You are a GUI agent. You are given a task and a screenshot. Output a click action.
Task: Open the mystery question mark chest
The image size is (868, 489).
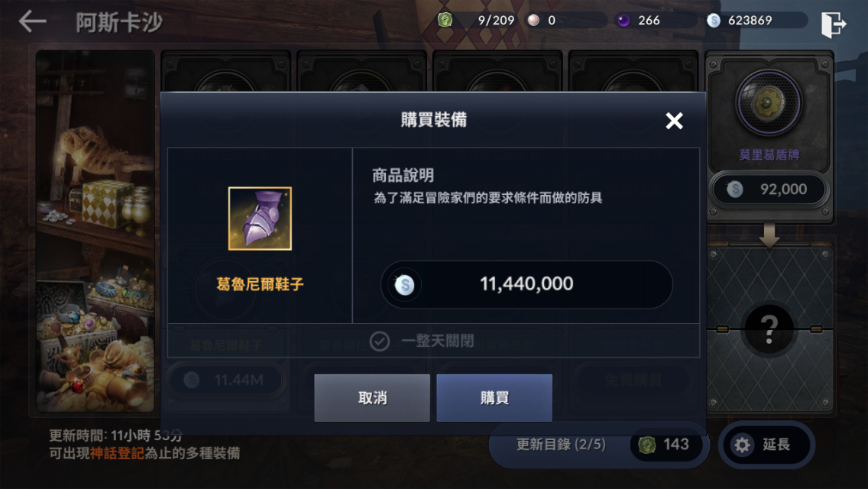coord(769,329)
